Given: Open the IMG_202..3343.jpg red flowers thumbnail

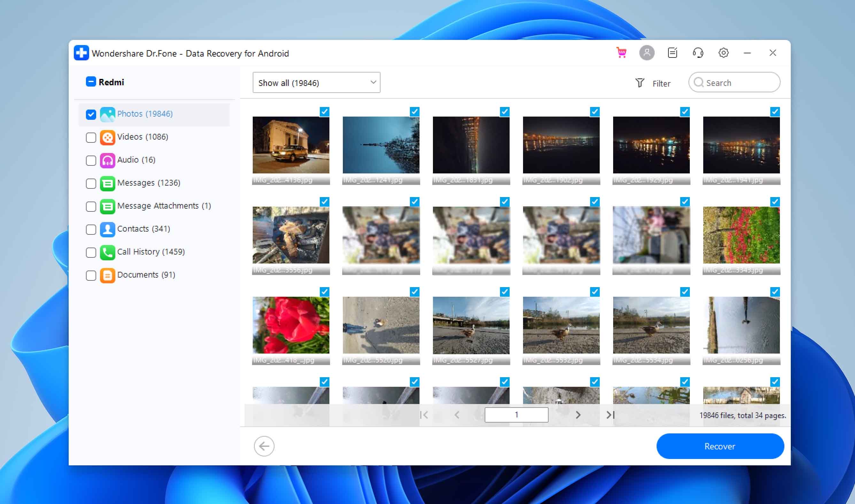Looking at the screenshot, I should [x=741, y=235].
